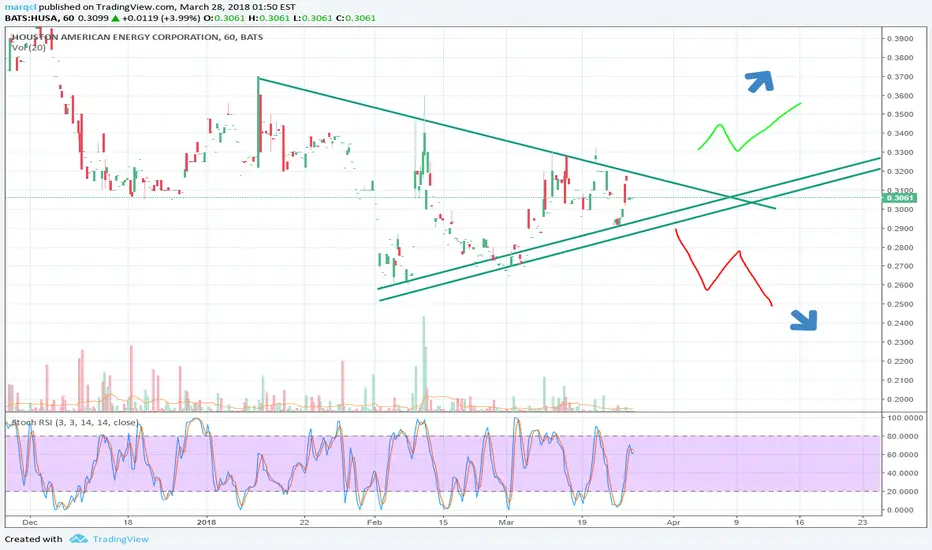Image resolution: width=932 pixels, height=550 pixels.
Task: Click the O:0.3061 open value
Action: point(223,18)
